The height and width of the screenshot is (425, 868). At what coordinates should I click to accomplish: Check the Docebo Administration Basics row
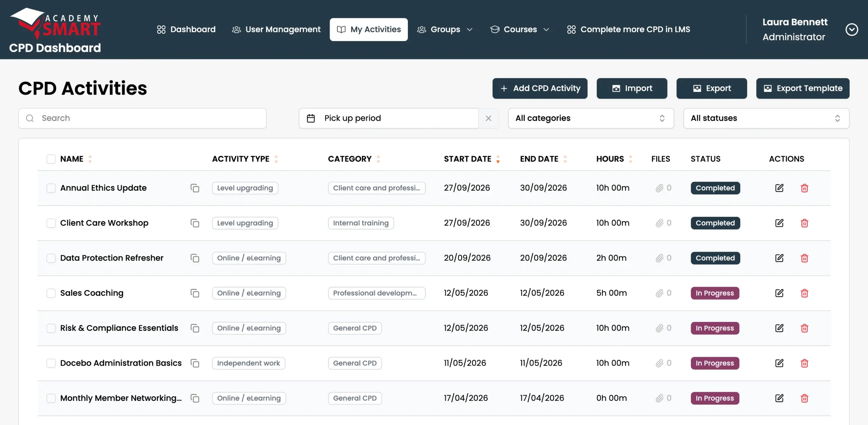(51, 363)
